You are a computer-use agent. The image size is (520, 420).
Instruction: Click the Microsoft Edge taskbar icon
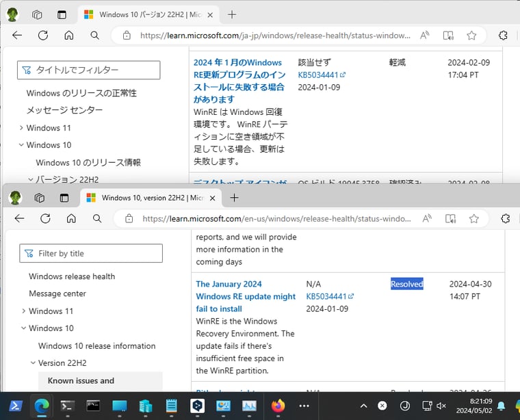pyautogui.click(x=42, y=406)
